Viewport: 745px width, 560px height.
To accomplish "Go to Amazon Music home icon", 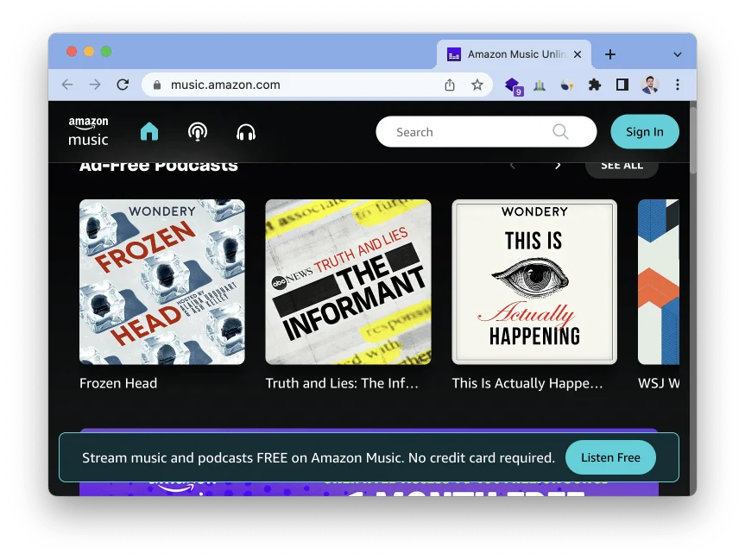I will point(149,131).
